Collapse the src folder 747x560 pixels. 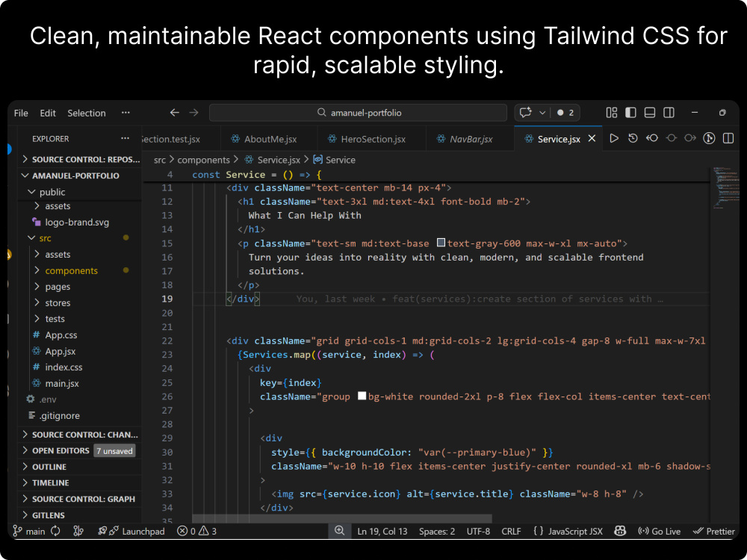tap(80, 238)
